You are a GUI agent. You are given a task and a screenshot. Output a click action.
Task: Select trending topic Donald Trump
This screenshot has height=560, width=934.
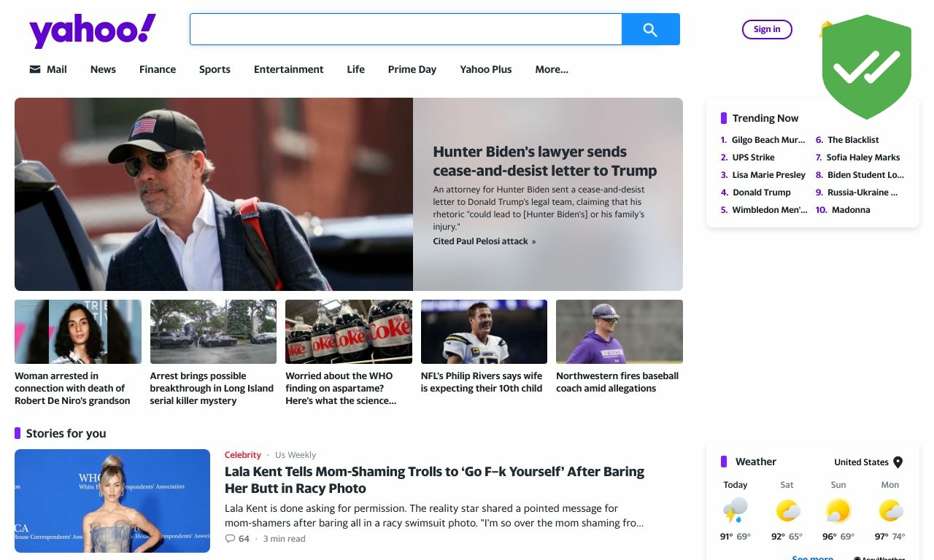point(761,192)
